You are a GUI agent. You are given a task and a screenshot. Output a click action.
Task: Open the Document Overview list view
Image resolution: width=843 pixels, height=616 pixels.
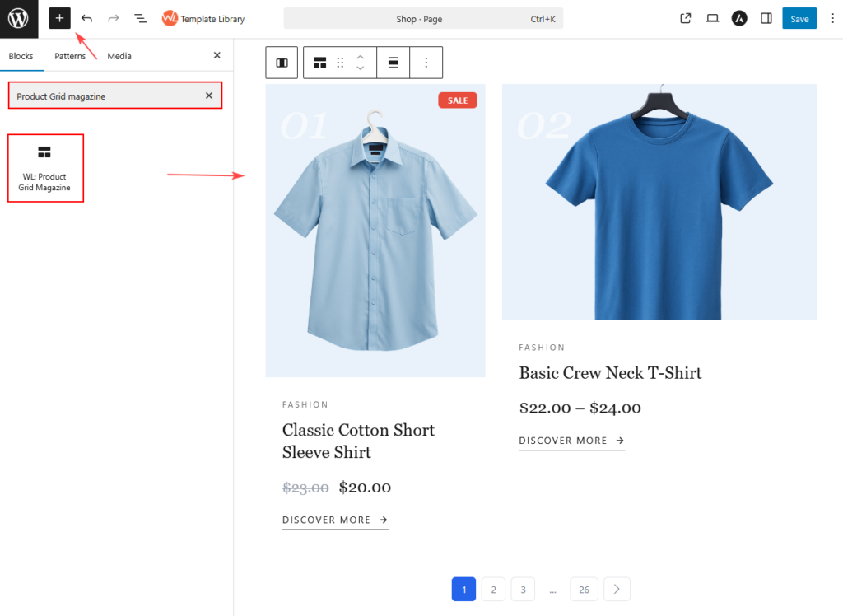pos(141,18)
